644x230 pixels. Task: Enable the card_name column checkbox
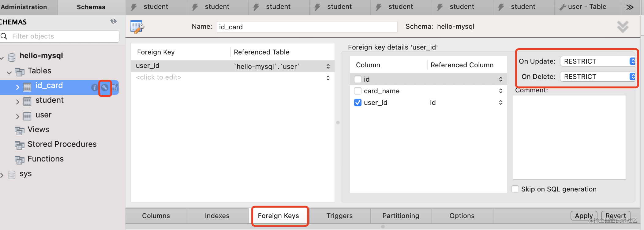[x=358, y=91]
